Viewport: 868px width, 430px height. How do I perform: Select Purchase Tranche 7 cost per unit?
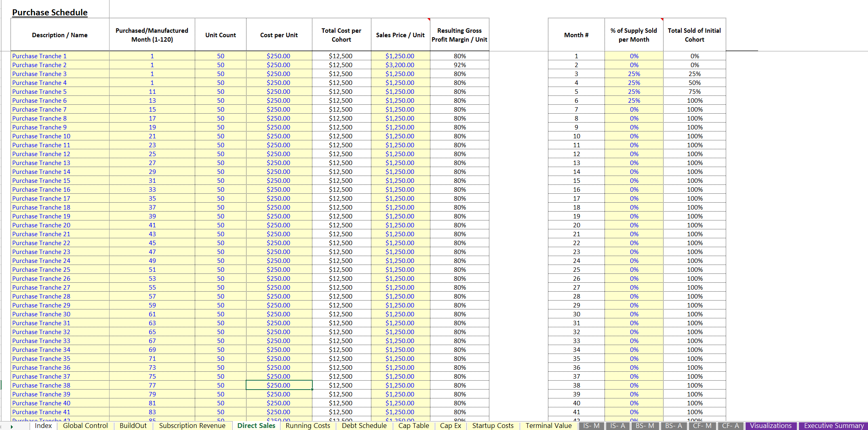click(x=279, y=109)
